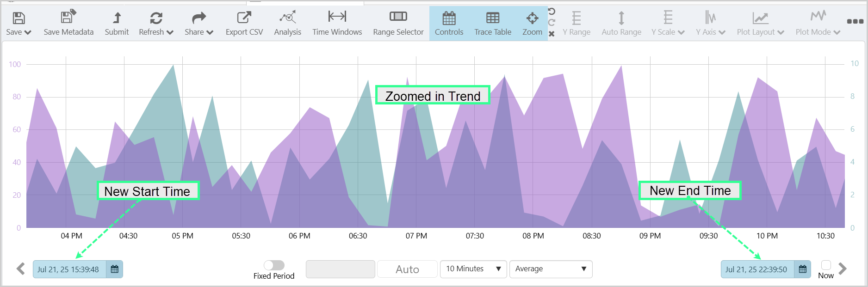The width and height of the screenshot is (868, 287).
Task: Open the end time calendar picker
Action: (803, 269)
